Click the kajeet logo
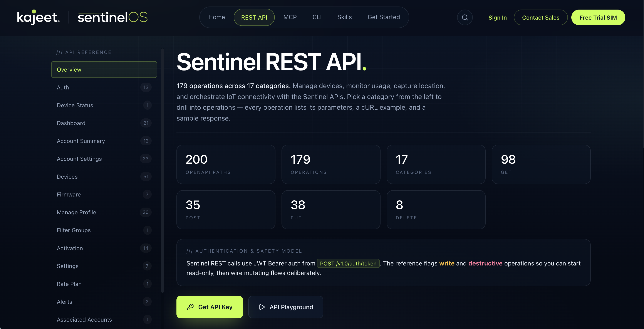The width and height of the screenshot is (644, 329). [38, 17]
